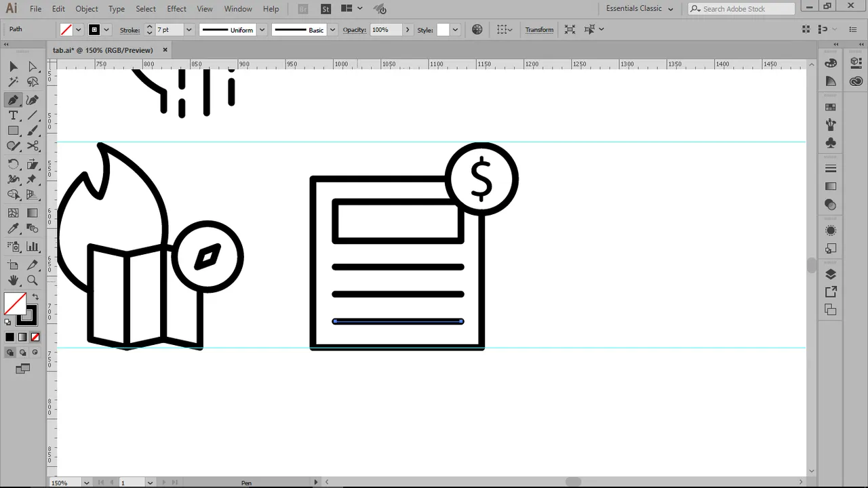Image resolution: width=868 pixels, height=488 pixels.
Task: Switch to Draw Inside mode
Action: [35, 352]
